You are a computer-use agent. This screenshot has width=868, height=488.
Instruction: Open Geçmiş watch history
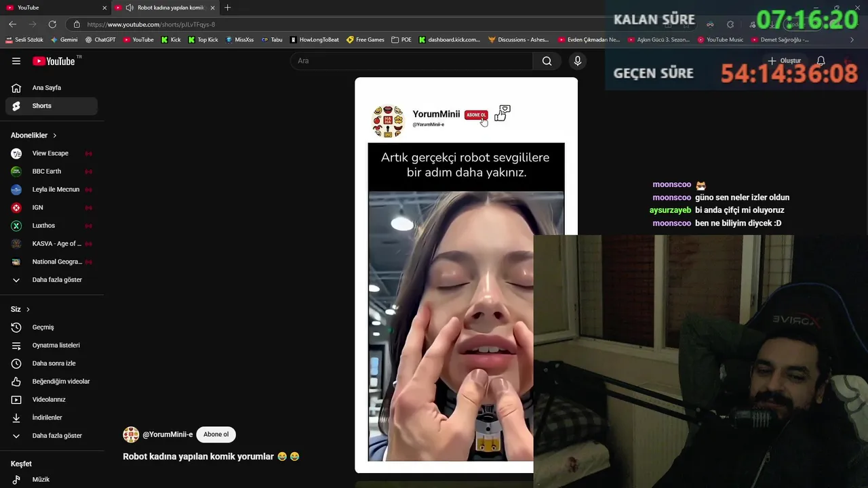click(x=52, y=327)
